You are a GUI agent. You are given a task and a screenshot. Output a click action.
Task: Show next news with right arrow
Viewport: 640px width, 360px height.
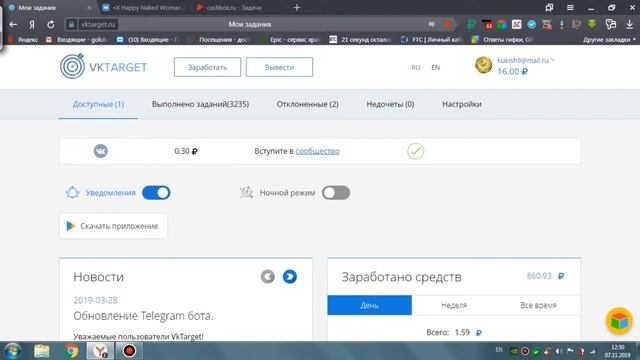coord(290,277)
